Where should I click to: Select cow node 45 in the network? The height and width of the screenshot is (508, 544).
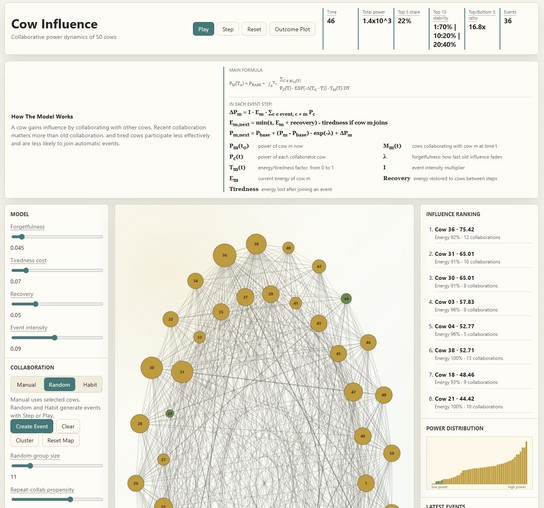tap(338, 354)
